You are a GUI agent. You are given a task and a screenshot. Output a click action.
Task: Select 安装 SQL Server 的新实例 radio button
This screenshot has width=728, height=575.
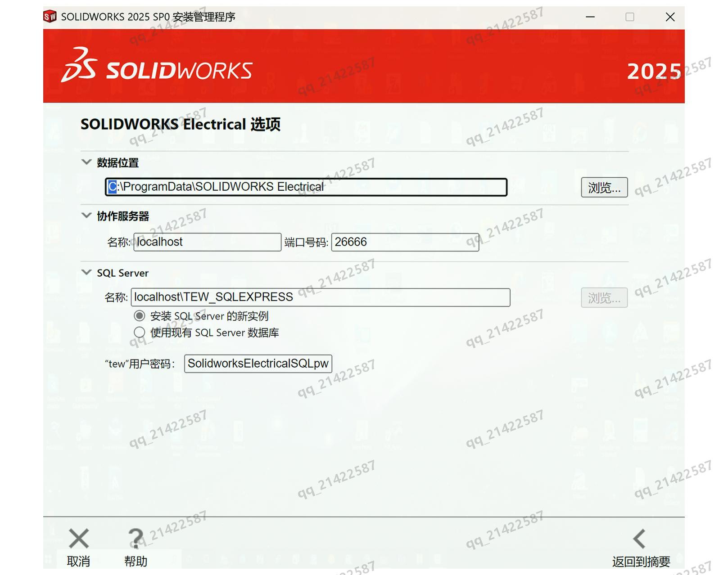coord(140,316)
